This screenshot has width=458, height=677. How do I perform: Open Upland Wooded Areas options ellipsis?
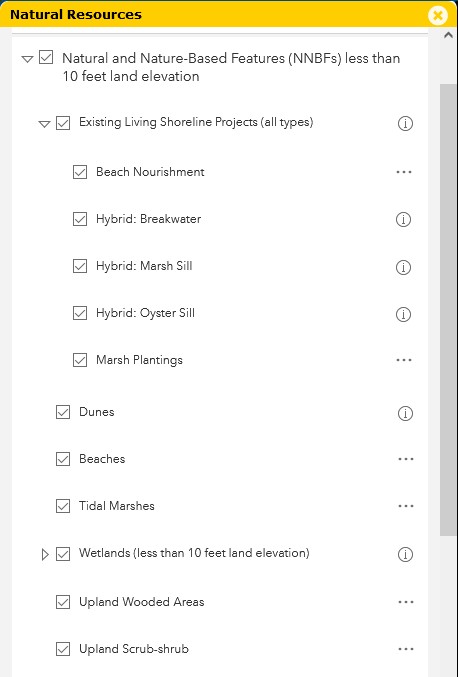tap(406, 602)
